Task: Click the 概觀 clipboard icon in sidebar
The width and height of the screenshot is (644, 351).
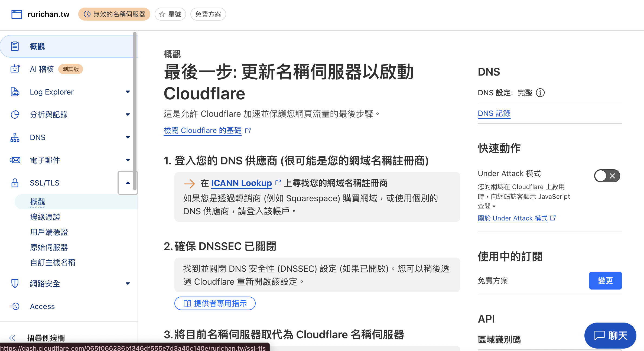Action: coord(15,46)
